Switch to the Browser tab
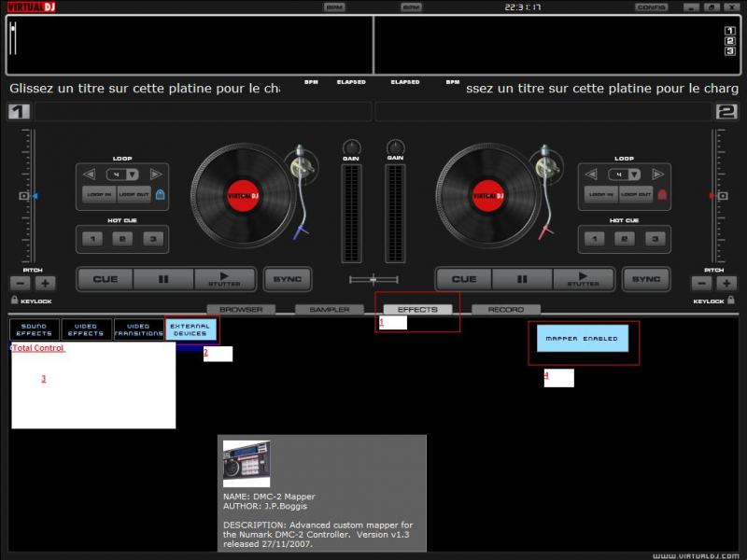 [x=241, y=309]
